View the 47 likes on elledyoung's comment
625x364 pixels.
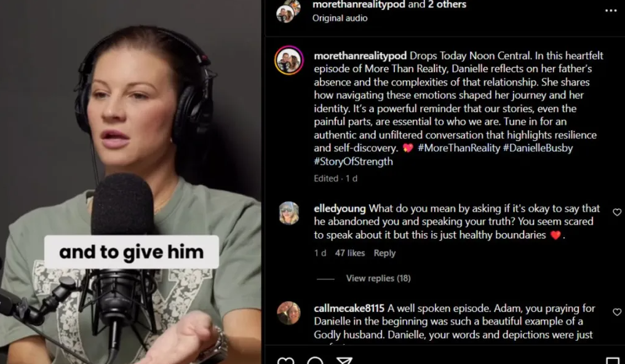pyautogui.click(x=349, y=253)
